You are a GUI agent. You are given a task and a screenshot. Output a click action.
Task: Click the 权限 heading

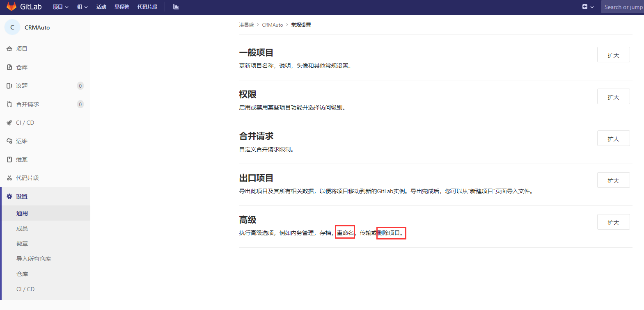point(248,94)
